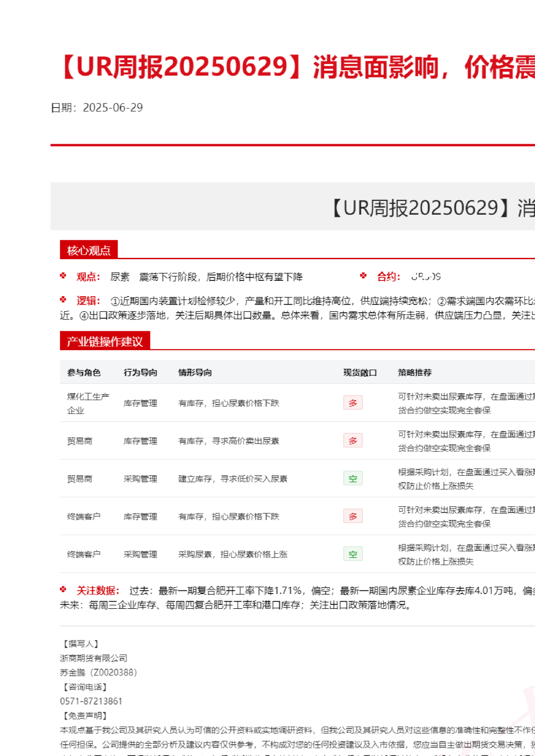
Task: Click the author name 苏金鹏 (Z0020388)
Action: (98, 672)
